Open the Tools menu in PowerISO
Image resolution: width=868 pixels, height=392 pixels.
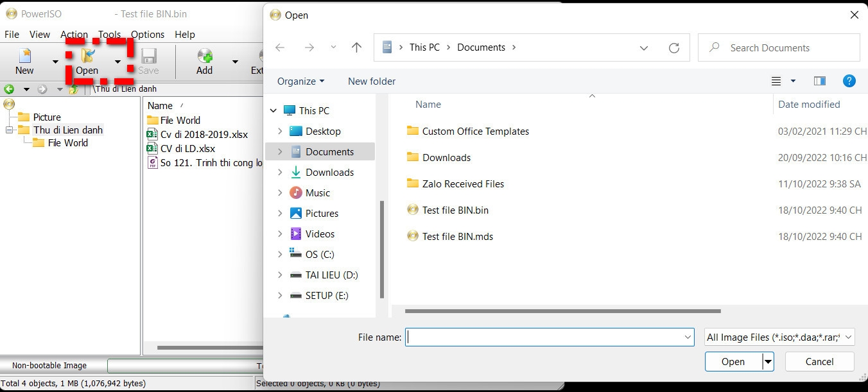pyautogui.click(x=109, y=35)
